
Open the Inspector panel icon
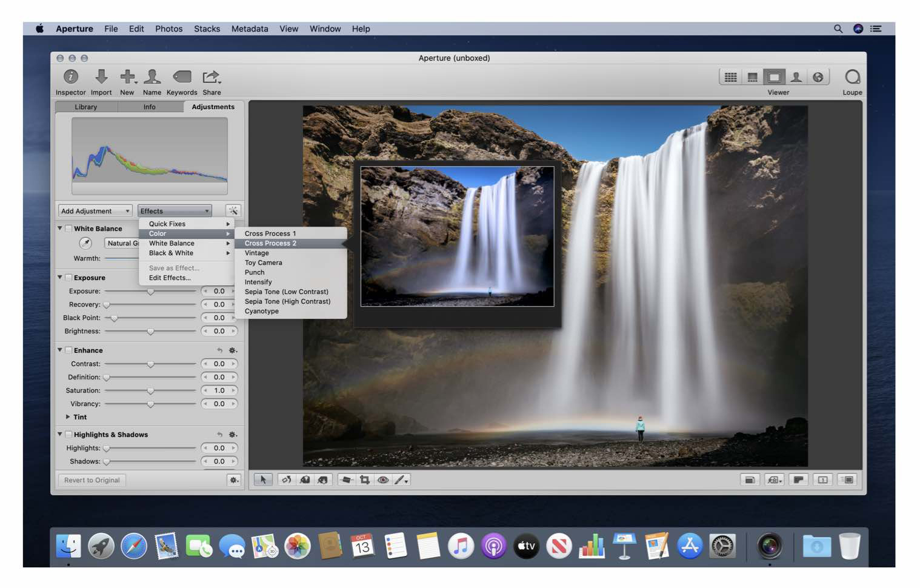coord(70,78)
